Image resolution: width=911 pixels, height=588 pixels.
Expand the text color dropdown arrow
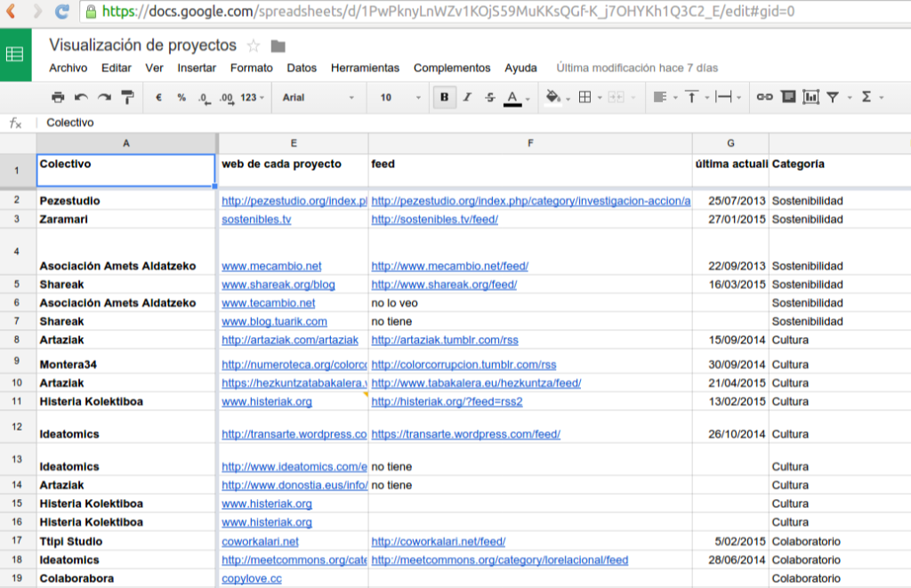click(528, 99)
